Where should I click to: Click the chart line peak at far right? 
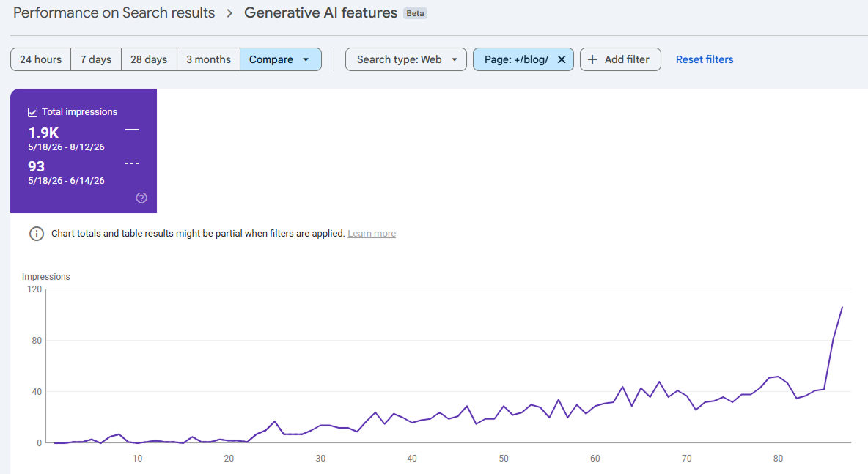(842, 308)
